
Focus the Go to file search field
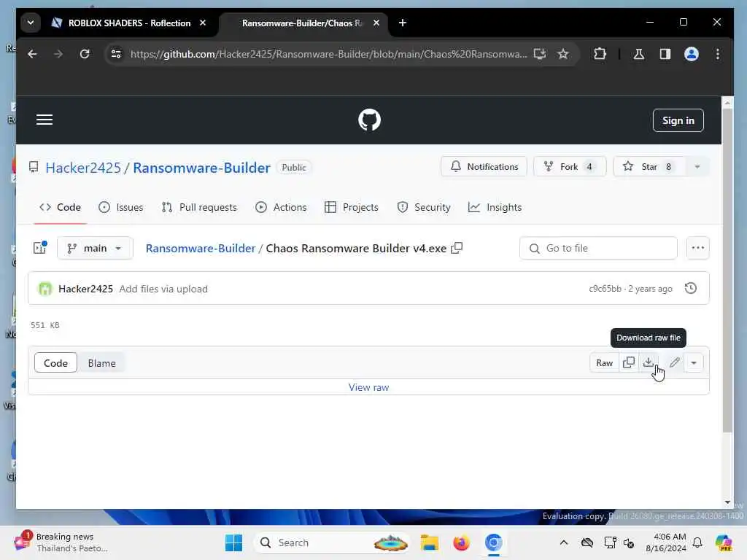pos(598,248)
